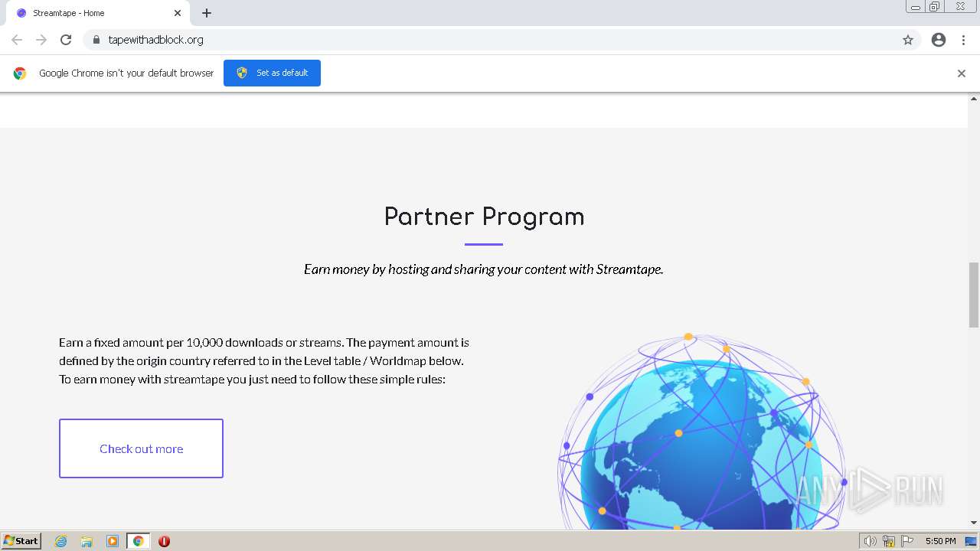This screenshot has width=980, height=551.
Task: Click the page vertical scrollbar thumb
Action: coord(974,295)
